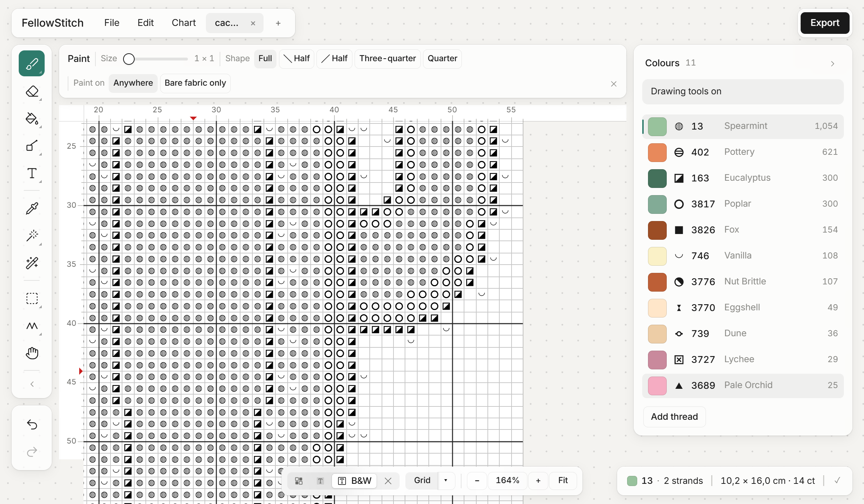Viewport: 864px width, 504px height.
Task: Choose Quarter stitch shape
Action: click(x=442, y=59)
